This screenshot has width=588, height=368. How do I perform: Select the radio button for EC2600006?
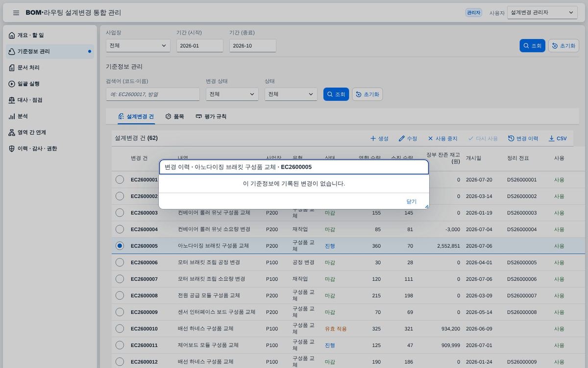click(x=120, y=263)
